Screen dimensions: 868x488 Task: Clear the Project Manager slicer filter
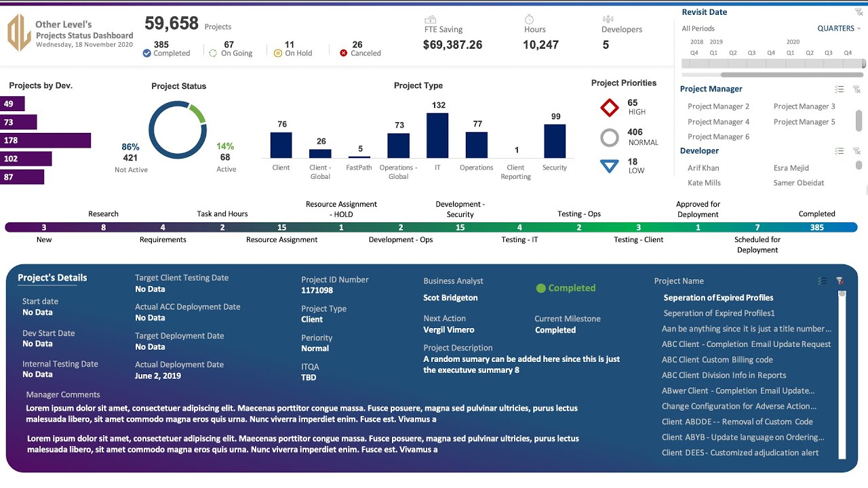point(856,89)
